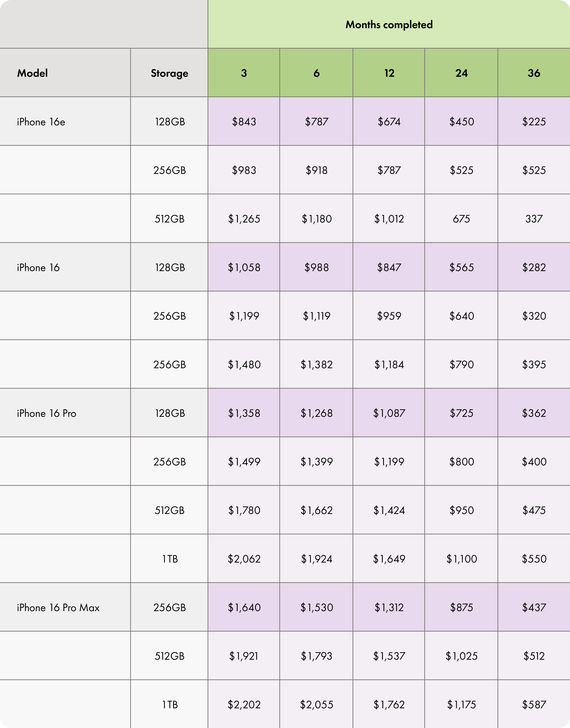570x728 pixels.
Task: Select the $988 price cell
Action: click(x=316, y=267)
